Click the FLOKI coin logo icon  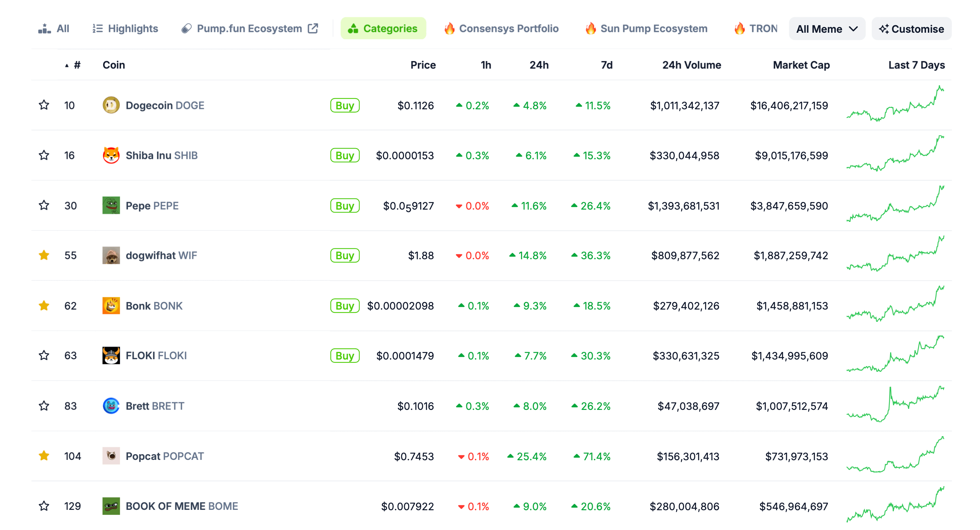[111, 355]
